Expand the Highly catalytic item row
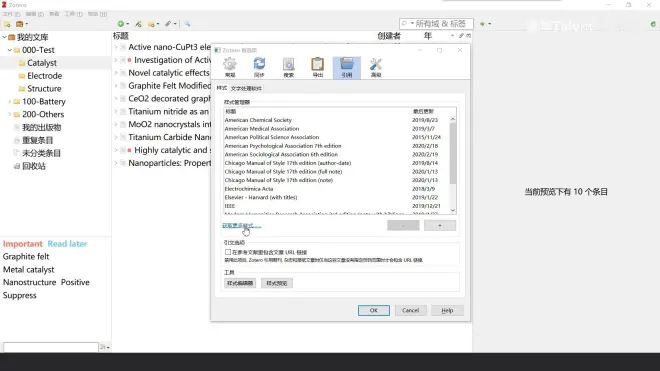Image resolution: width=660 pixels, height=371 pixels. tap(116, 150)
